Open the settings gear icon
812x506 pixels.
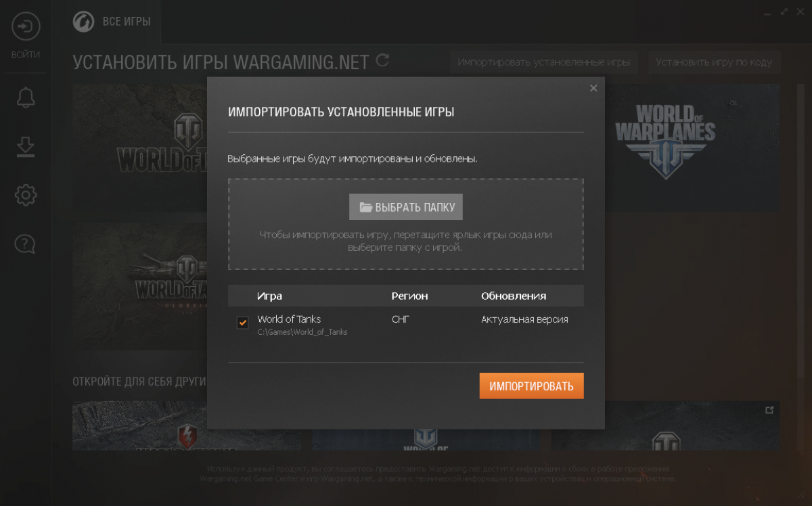coord(26,195)
